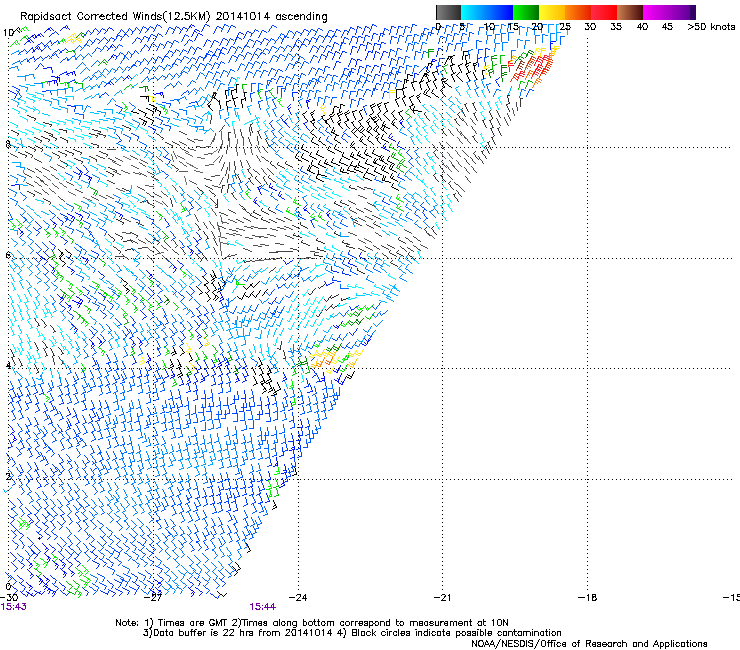The image size is (740, 650).
Task: Click the '25' legend scale label
Action: pos(565,27)
